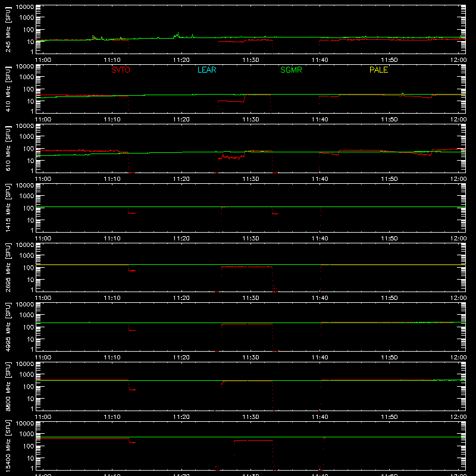Viewport: 476px width, 476px height.
Task: Click 11:00 time label of 8800 MHz plot
Action: coord(43,417)
